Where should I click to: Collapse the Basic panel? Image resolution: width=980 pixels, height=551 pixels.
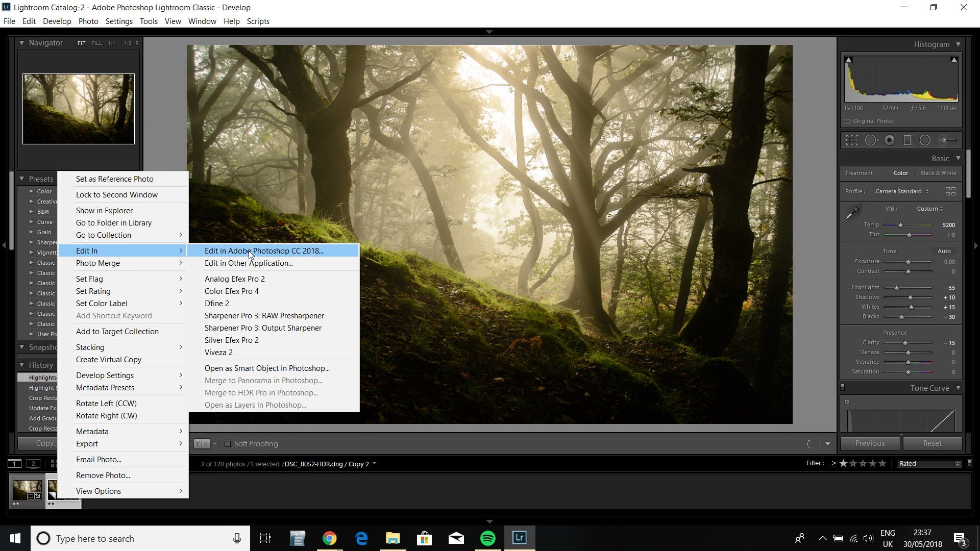[959, 158]
